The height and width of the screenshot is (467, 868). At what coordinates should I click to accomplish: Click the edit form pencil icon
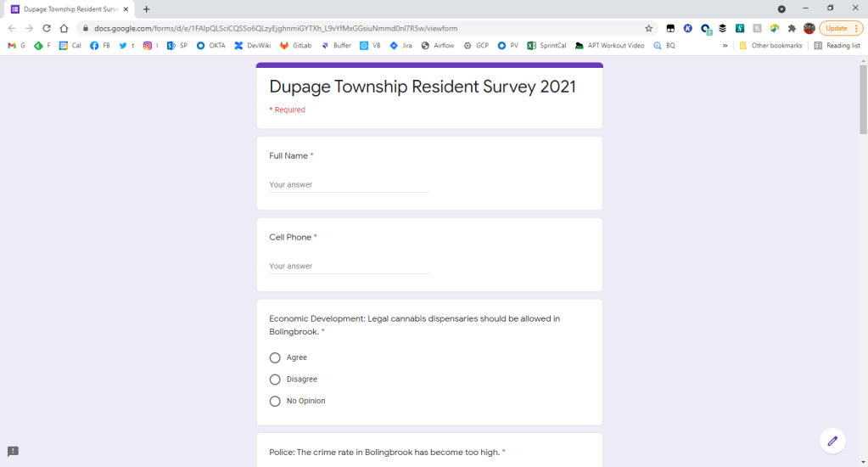point(832,441)
